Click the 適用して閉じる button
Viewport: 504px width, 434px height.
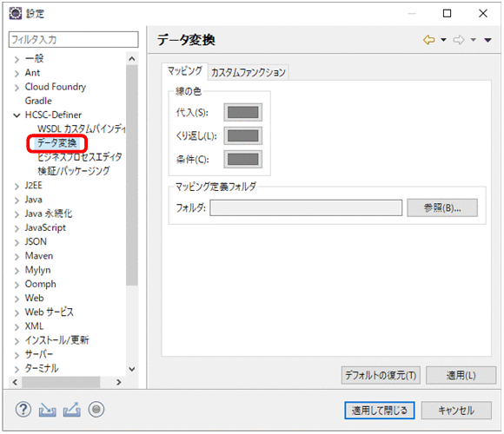point(380,411)
